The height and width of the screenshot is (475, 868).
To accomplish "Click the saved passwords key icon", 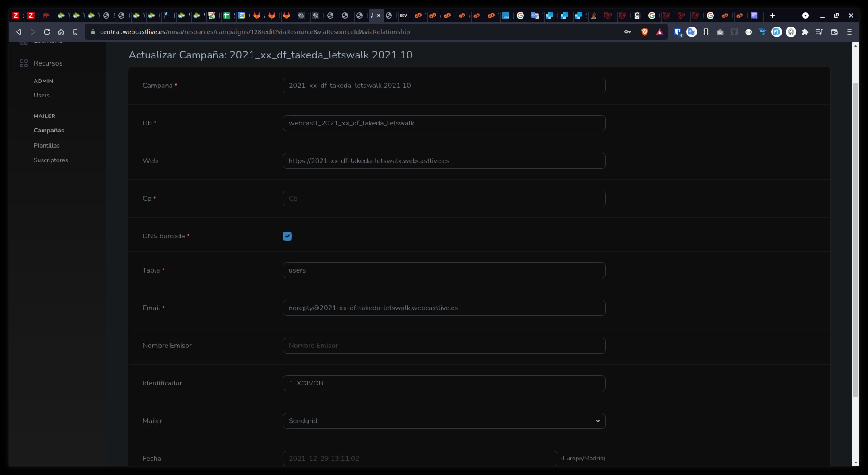I will tap(627, 32).
